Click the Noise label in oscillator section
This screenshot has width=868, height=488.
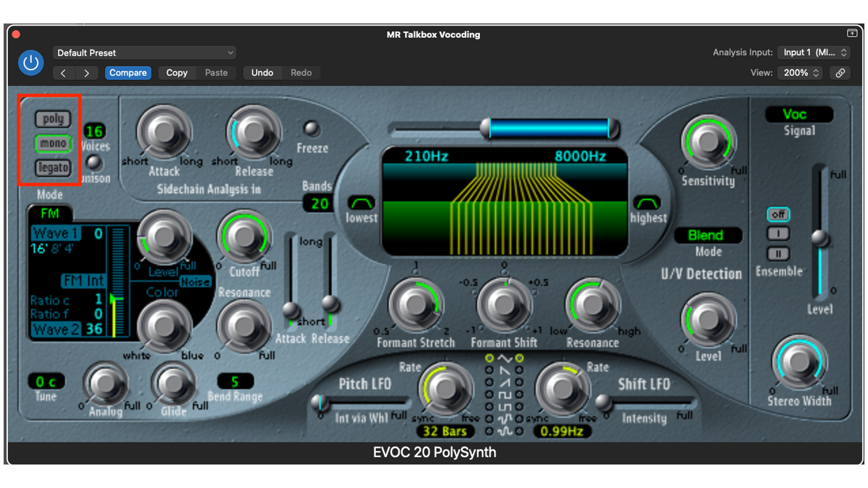click(195, 282)
